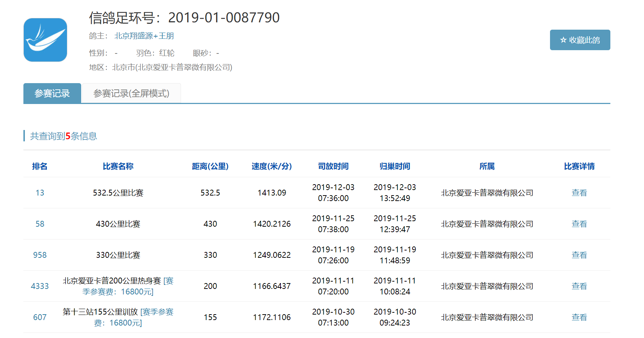Click the 比赛详情 column header
The image size is (644, 338).
click(x=579, y=166)
